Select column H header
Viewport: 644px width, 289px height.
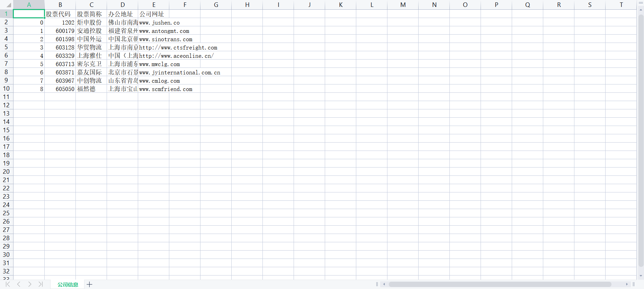click(x=247, y=5)
